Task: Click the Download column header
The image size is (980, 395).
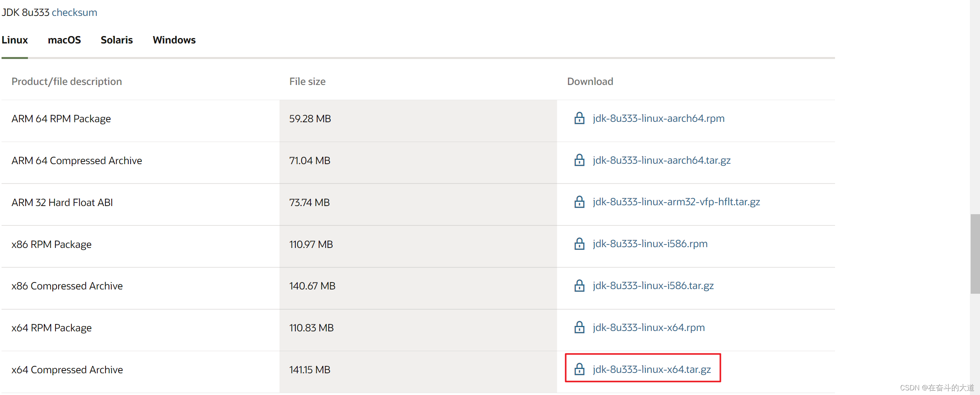Action: click(590, 81)
